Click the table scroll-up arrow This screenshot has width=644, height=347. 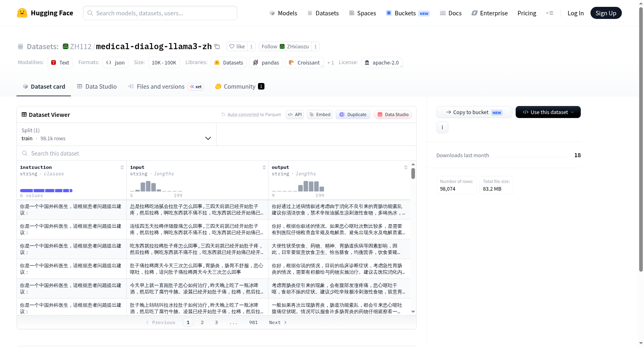tap(413, 164)
